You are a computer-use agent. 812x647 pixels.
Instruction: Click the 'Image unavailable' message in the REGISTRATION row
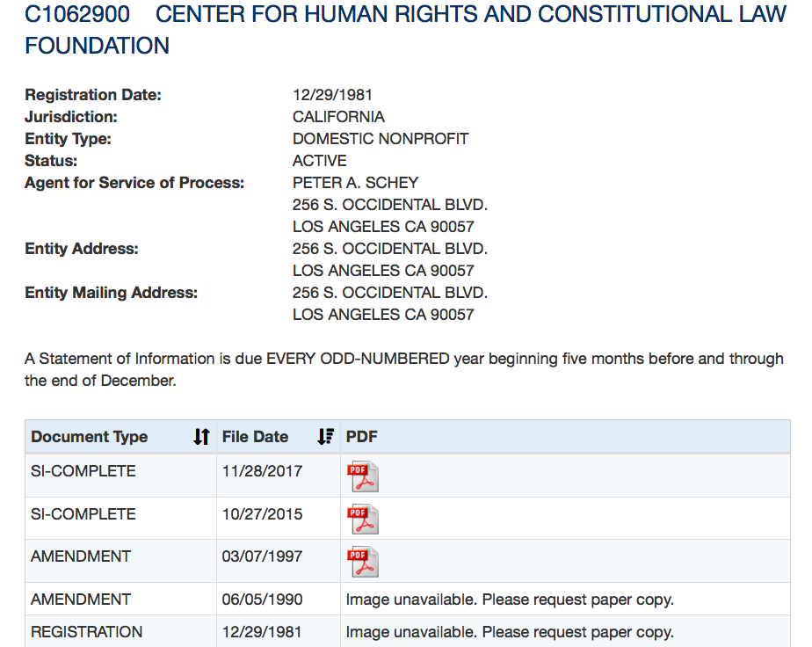tap(510, 632)
